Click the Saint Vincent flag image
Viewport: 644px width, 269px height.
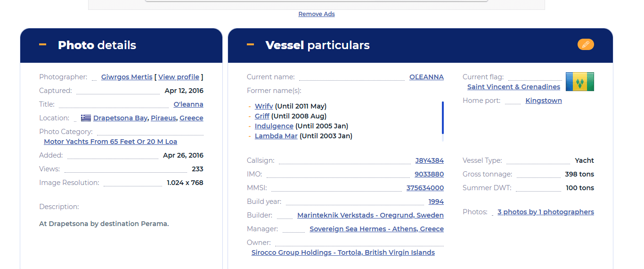(579, 82)
